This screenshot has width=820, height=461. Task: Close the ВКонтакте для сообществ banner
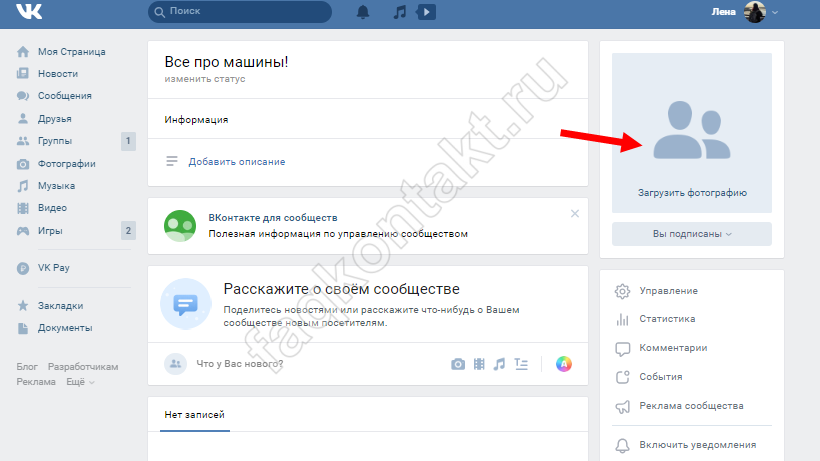point(575,213)
